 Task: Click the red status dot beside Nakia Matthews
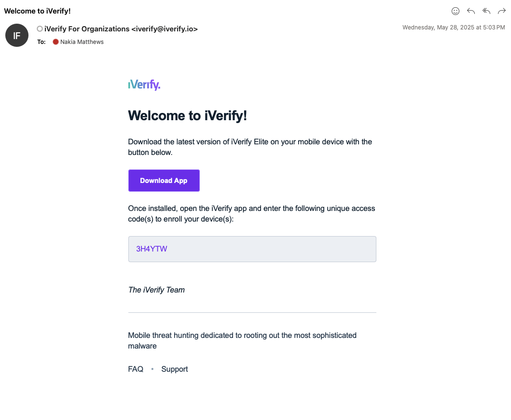[55, 42]
